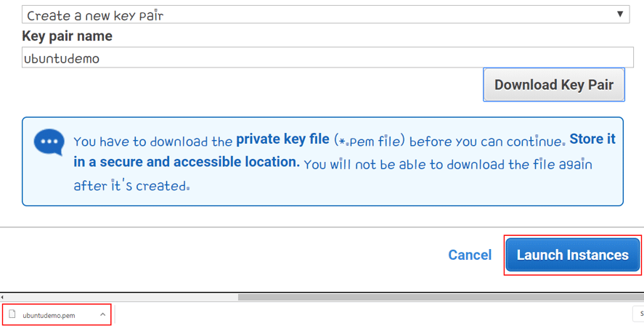Expand the caret menu for ubuntudemo.pem download
Screen dimensions: 644x326
click(102, 314)
